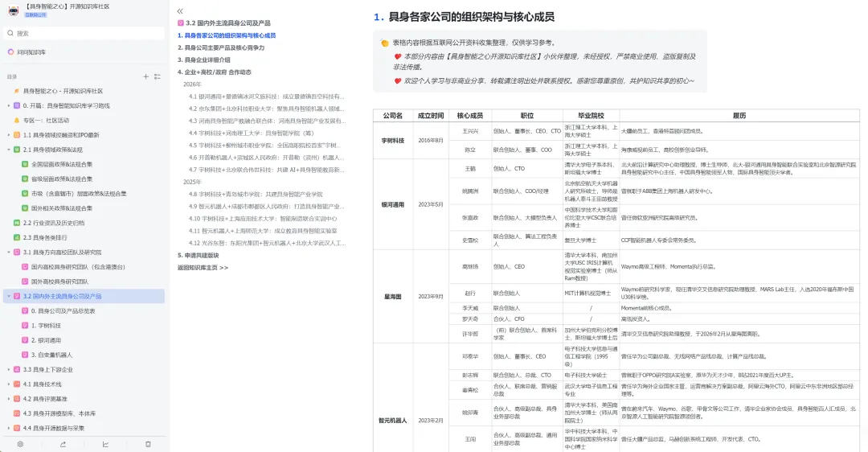This screenshot has width=868, height=452.
Task: Jump to 5. 申请共建板块 section
Action: tap(199, 256)
